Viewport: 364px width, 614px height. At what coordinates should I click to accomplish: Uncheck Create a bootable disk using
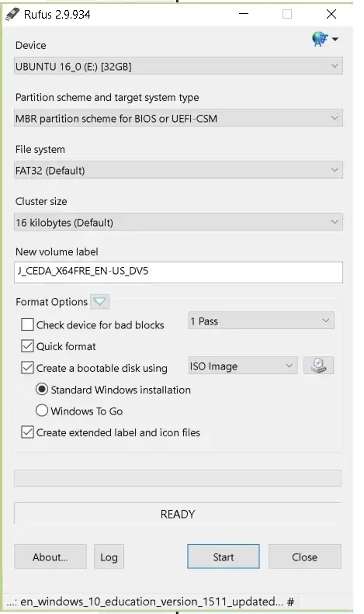pyautogui.click(x=27, y=368)
